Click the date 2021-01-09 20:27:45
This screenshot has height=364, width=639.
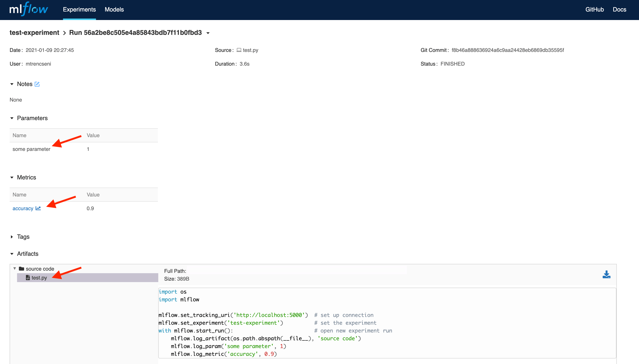(x=50, y=50)
